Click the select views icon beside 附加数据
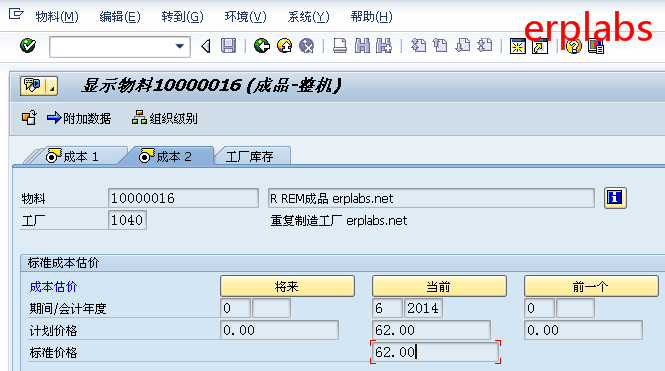Image resolution: width=665 pixels, height=371 pixels. point(29,118)
